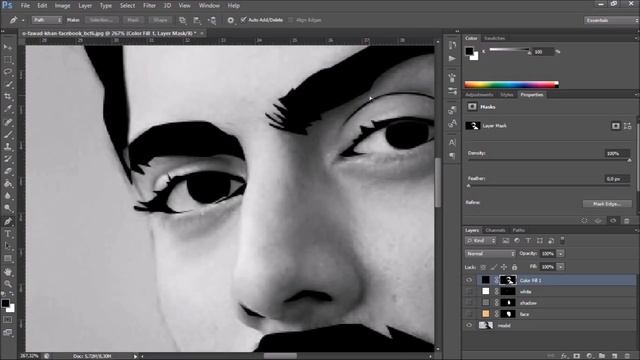The height and width of the screenshot is (360, 640).
Task: Toggle Align Edges checkbox
Action: tap(291, 20)
